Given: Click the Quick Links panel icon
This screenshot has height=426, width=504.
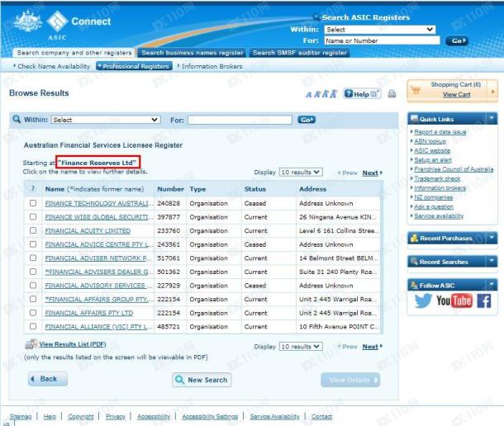Looking at the screenshot, I should pyautogui.click(x=414, y=119).
